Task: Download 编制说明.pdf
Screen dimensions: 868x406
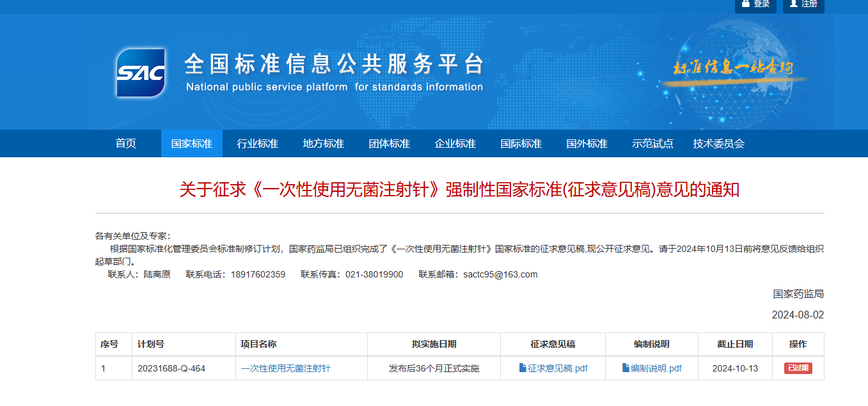Action: [x=654, y=368]
